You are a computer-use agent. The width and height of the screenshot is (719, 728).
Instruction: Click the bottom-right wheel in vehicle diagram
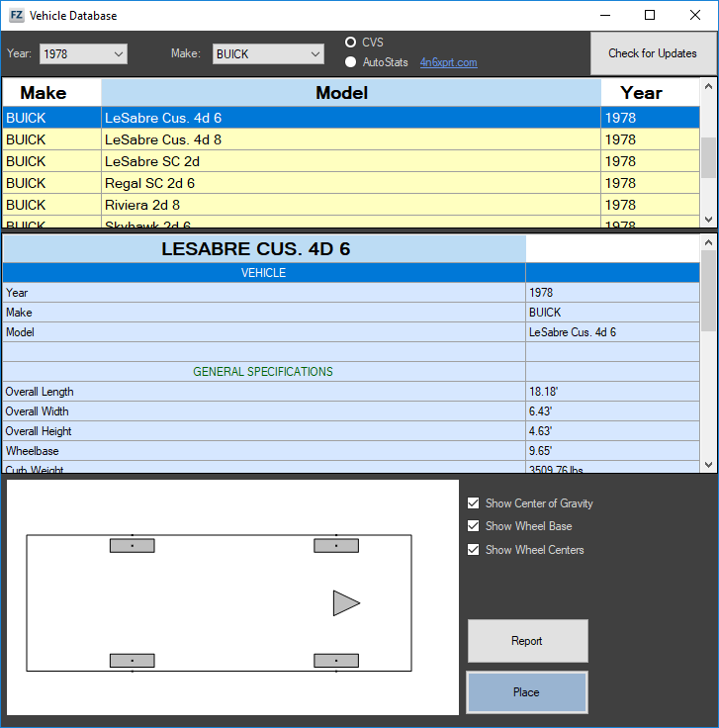click(x=336, y=660)
